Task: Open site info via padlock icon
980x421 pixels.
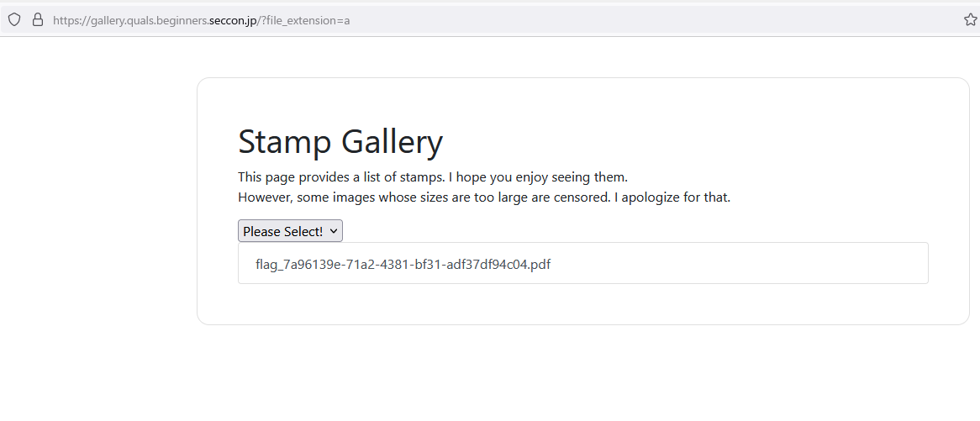Action: pyautogui.click(x=37, y=20)
